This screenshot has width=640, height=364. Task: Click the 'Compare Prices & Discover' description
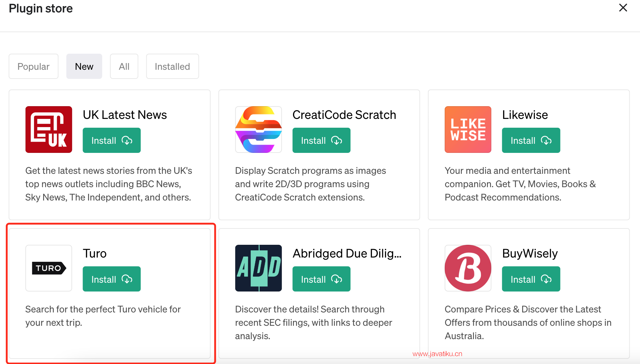528,323
